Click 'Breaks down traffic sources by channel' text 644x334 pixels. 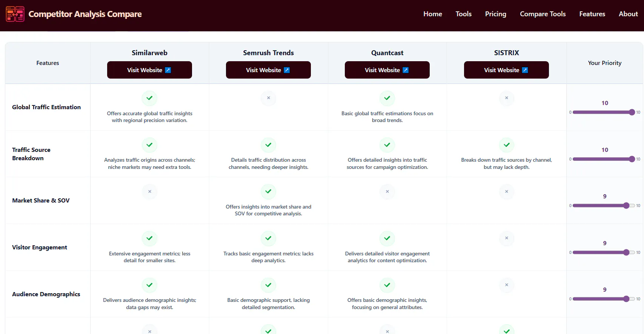point(506,164)
